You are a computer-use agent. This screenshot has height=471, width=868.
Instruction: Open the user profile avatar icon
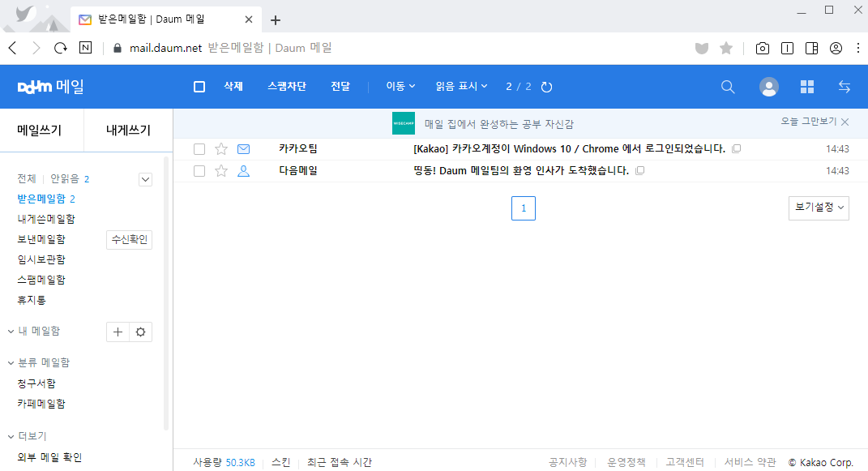(769, 87)
